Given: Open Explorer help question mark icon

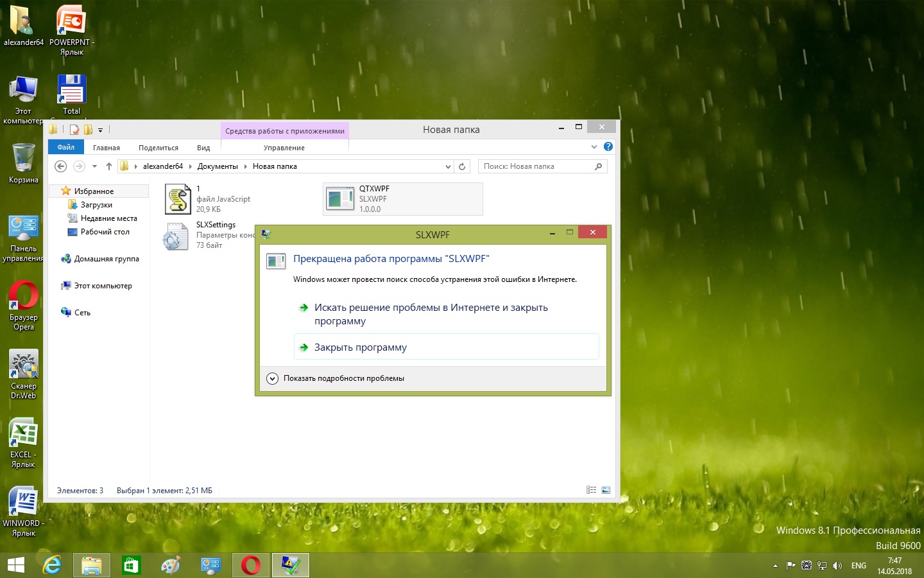Looking at the screenshot, I should pyautogui.click(x=608, y=146).
